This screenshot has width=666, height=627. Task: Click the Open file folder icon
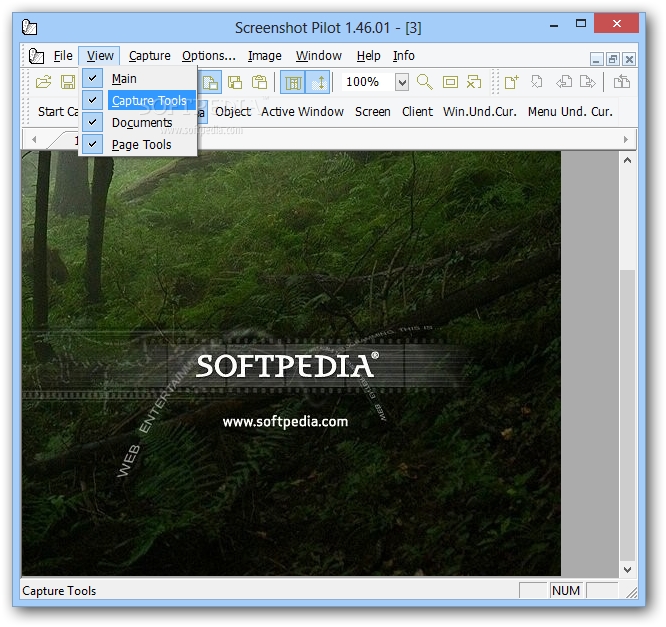pos(44,82)
